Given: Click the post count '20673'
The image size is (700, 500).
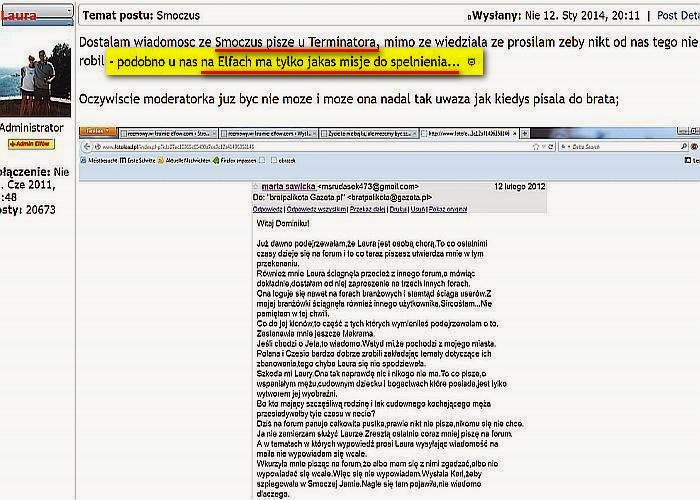Looking at the screenshot, I should pos(41,210).
